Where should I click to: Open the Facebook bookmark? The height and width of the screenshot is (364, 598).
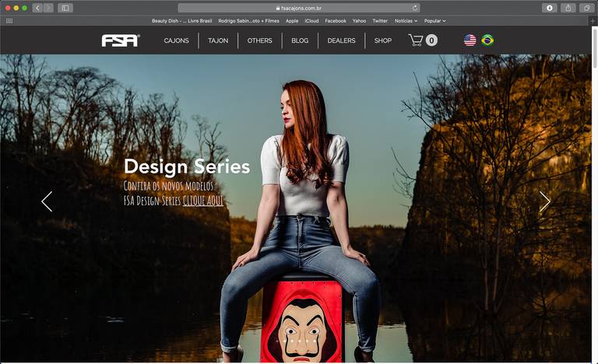(336, 21)
